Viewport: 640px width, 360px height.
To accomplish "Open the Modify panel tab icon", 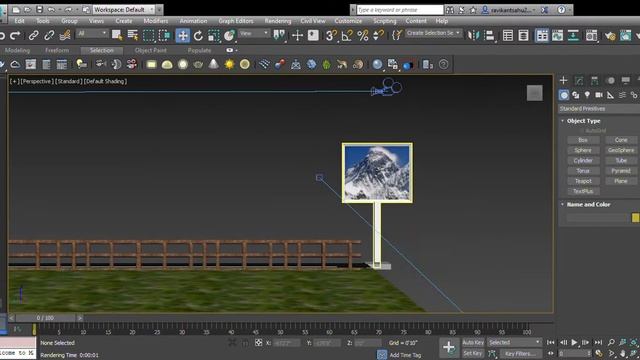I will pos(579,80).
